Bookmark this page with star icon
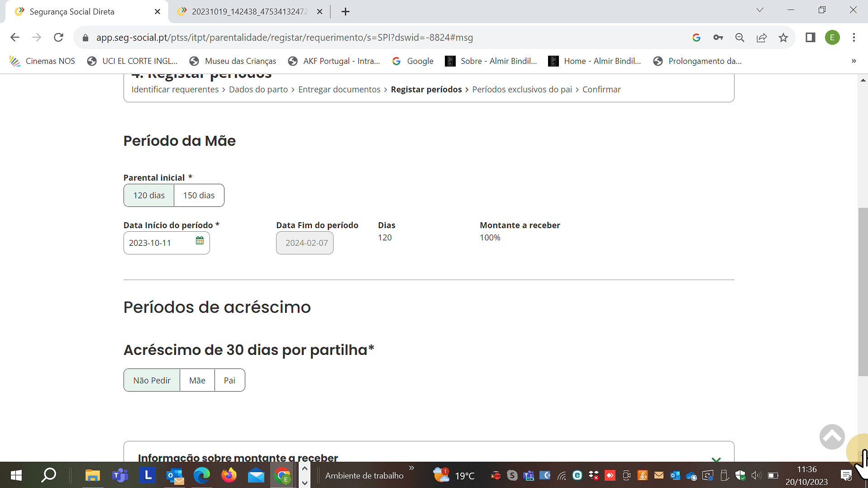This screenshot has height=488, width=868. tap(783, 38)
